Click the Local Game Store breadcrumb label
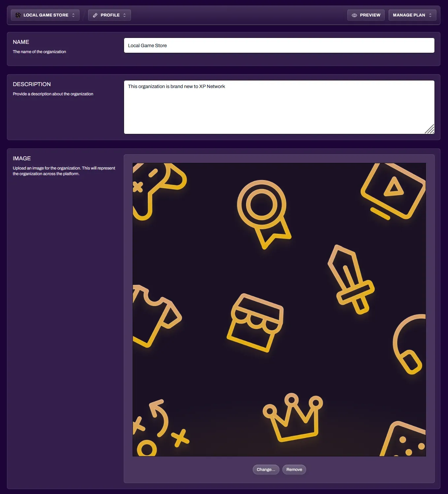448x494 pixels. [46, 15]
